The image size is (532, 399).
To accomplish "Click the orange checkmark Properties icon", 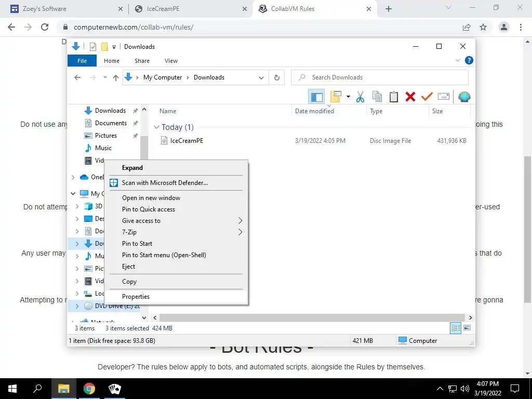I will [427, 97].
